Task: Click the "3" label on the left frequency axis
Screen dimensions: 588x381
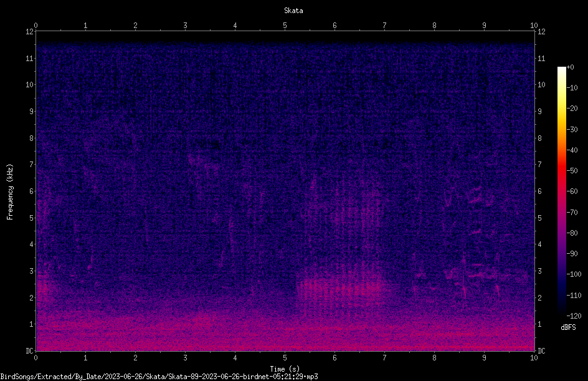Action: (x=31, y=271)
